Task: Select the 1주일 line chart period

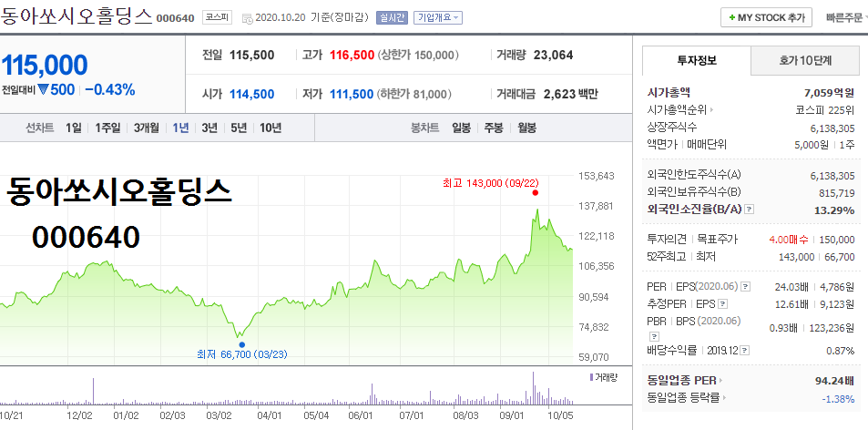Action: tap(107, 128)
